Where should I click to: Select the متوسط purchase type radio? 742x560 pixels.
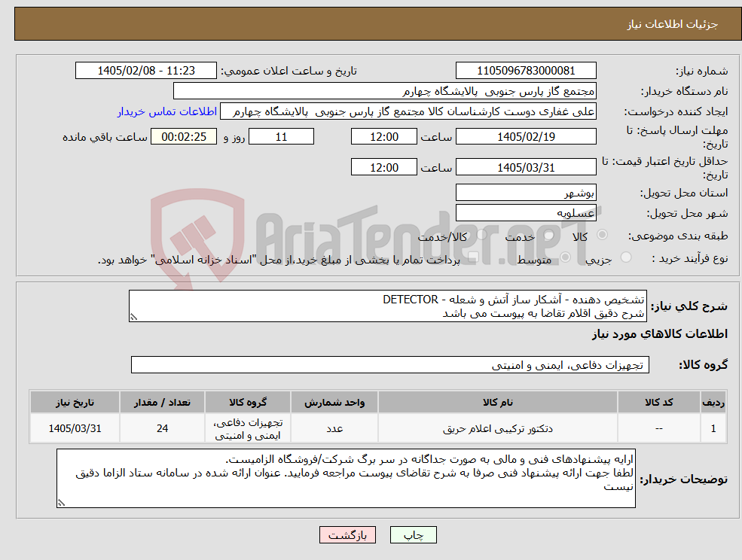tap(565, 257)
